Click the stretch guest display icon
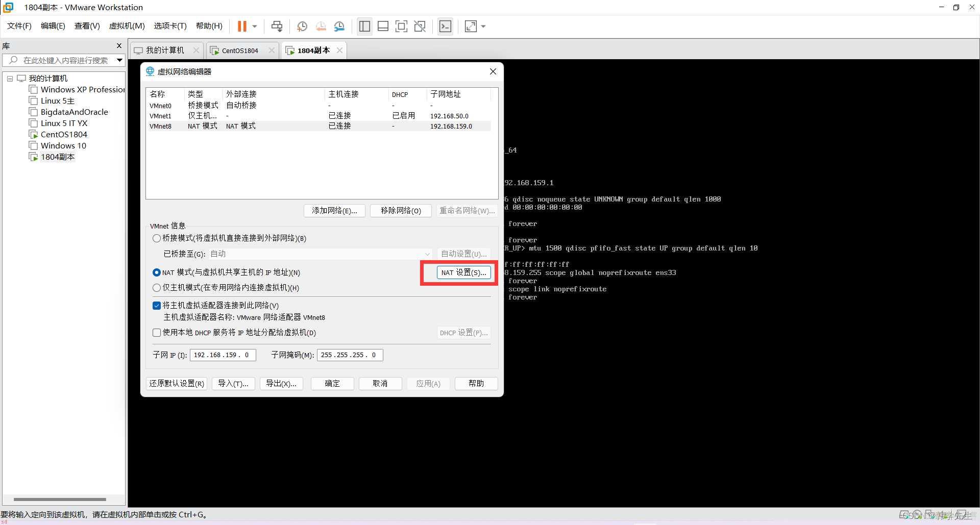This screenshot has width=980, height=525. tap(471, 26)
